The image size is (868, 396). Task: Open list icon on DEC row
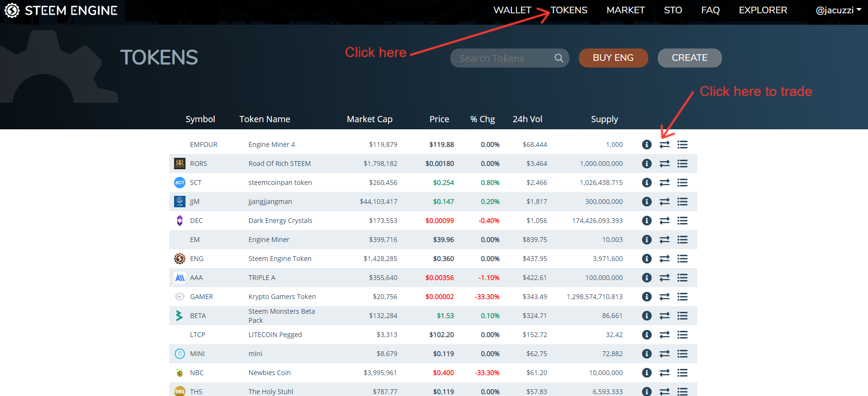[683, 221]
